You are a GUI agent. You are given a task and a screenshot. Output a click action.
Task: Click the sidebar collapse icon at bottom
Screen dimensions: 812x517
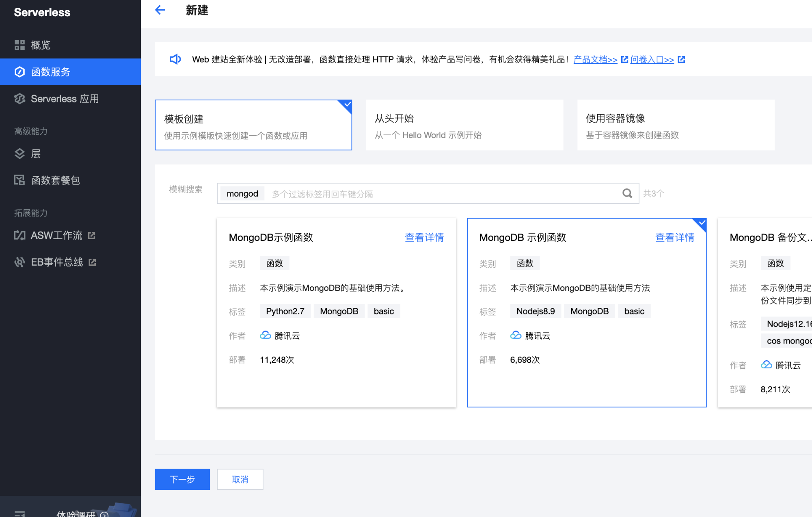pos(19,514)
